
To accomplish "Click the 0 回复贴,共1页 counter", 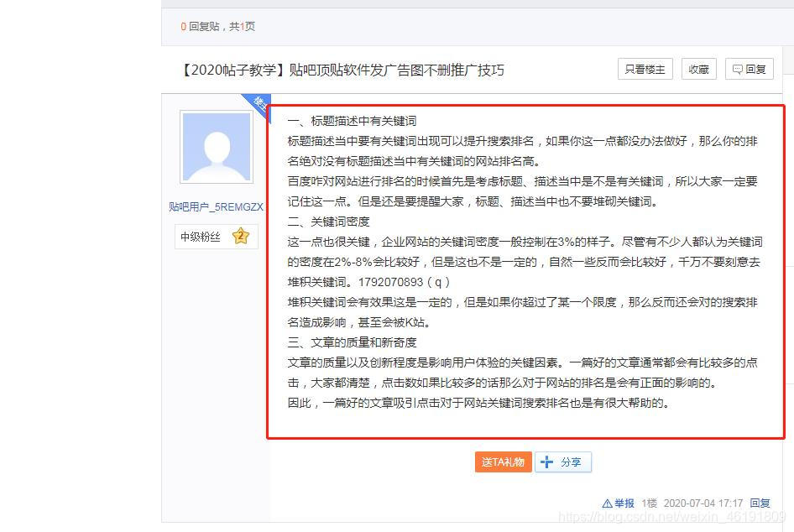I will [x=217, y=26].
